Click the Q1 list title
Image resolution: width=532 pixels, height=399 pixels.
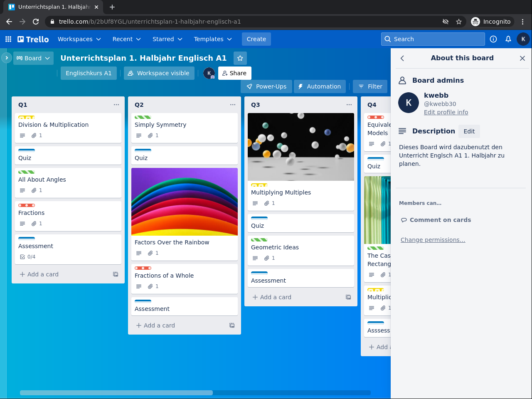click(x=23, y=105)
